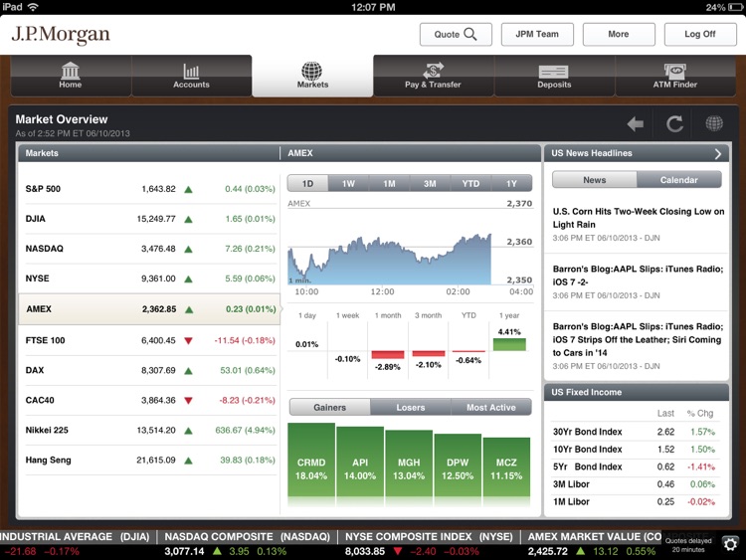The height and width of the screenshot is (560, 746).
Task: Select the NASDAQ market row
Action: [x=149, y=249]
